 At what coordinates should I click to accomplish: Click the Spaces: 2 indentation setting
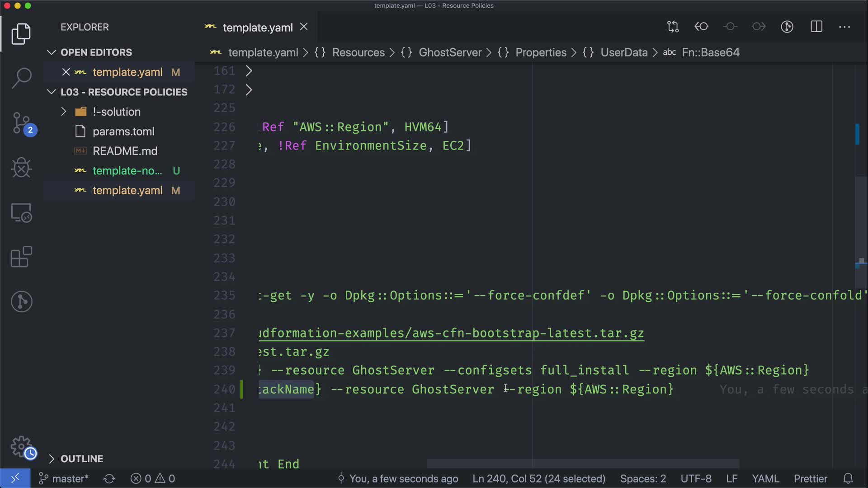[x=642, y=479]
